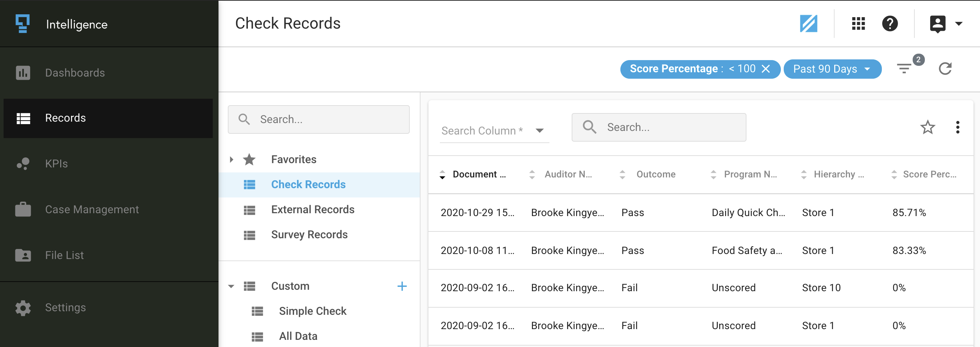Open All Data custom view
The height and width of the screenshot is (347, 980).
(298, 336)
